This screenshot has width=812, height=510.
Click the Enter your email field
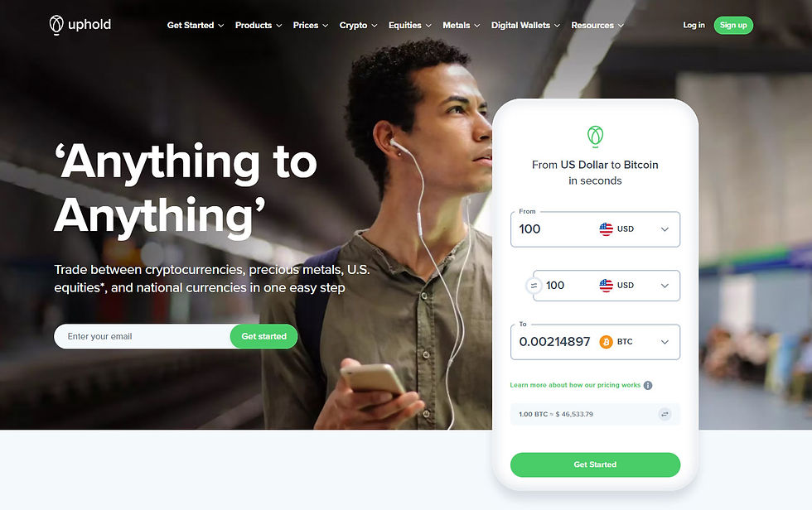coord(143,337)
